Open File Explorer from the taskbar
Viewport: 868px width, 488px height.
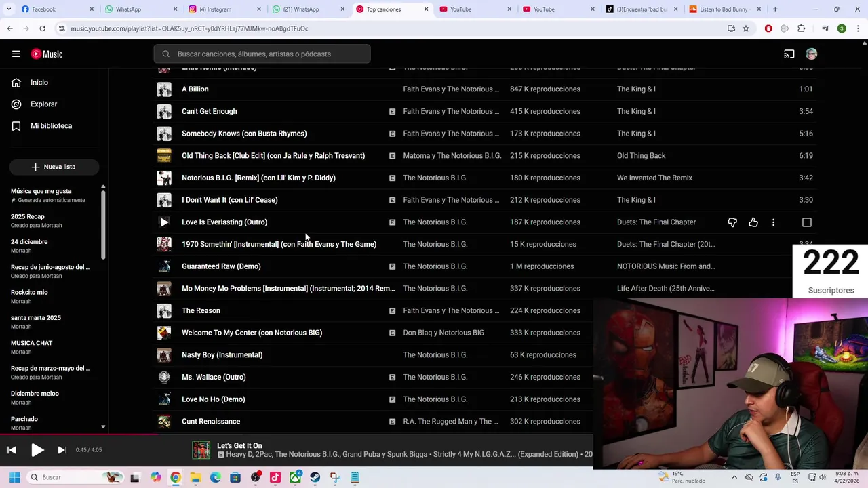pos(195,477)
